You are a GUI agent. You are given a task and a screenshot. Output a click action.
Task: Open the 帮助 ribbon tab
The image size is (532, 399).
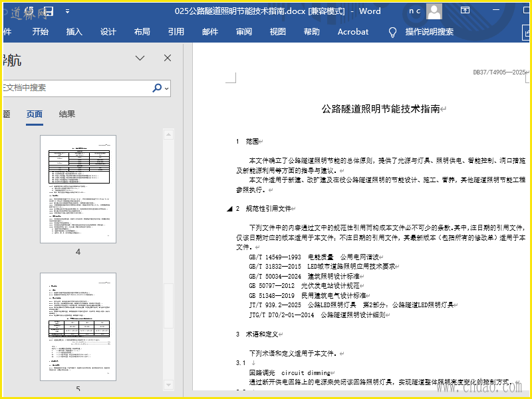312,32
